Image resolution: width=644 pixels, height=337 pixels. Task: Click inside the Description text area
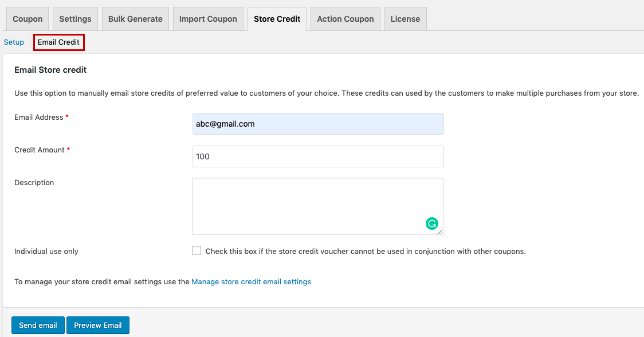tap(317, 206)
